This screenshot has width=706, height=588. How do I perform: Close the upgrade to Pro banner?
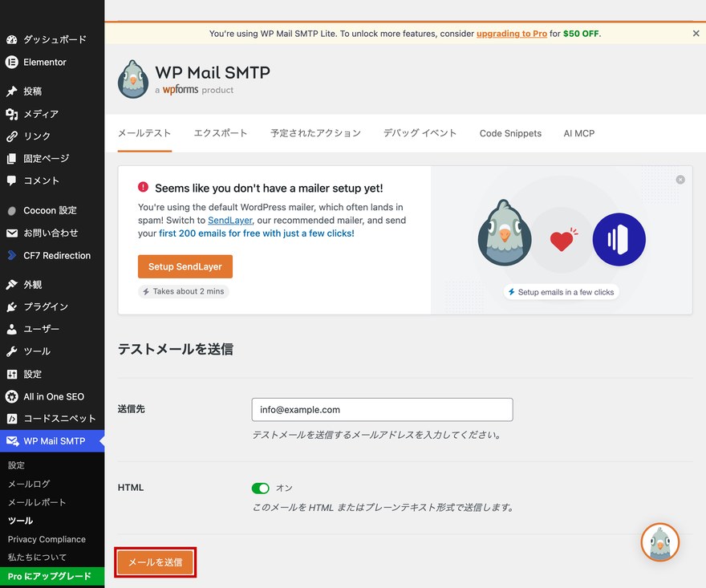[x=696, y=34]
